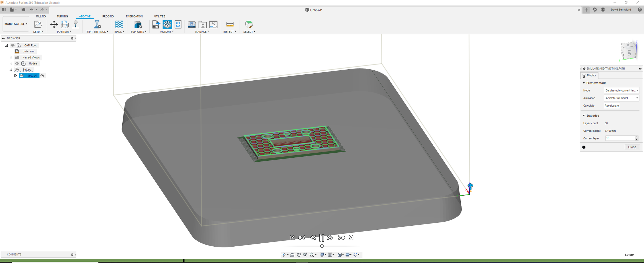Click the Recalculate button
Screen dimensions: 644x263
(x=612, y=106)
